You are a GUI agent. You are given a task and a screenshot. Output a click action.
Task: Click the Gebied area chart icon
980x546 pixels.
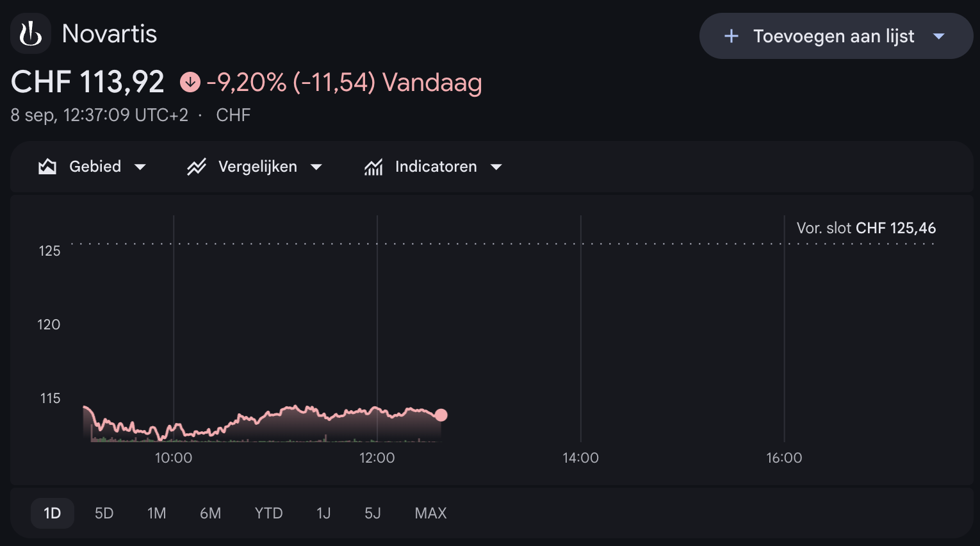coord(47,167)
